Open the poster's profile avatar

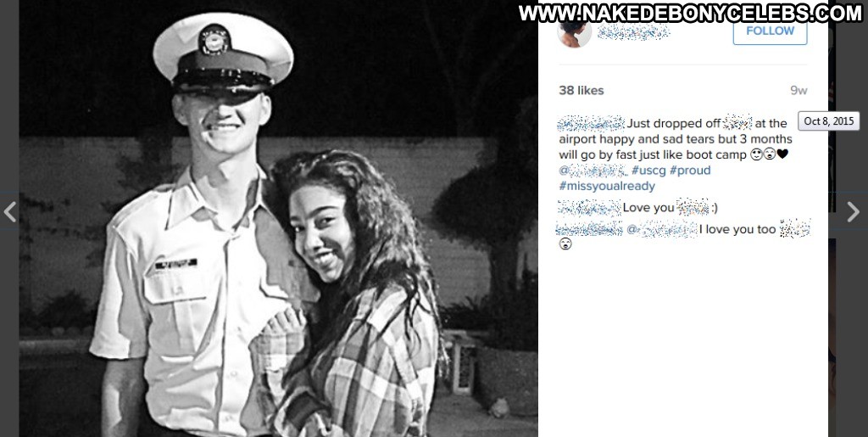pos(574,31)
